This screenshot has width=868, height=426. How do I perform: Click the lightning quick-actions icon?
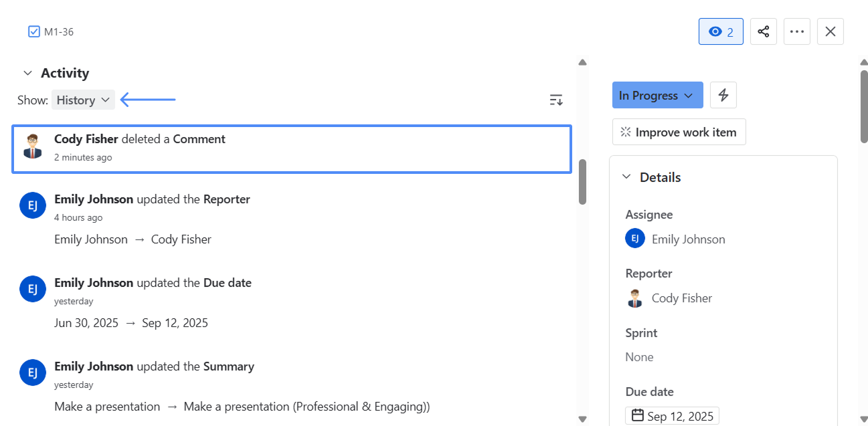point(723,95)
